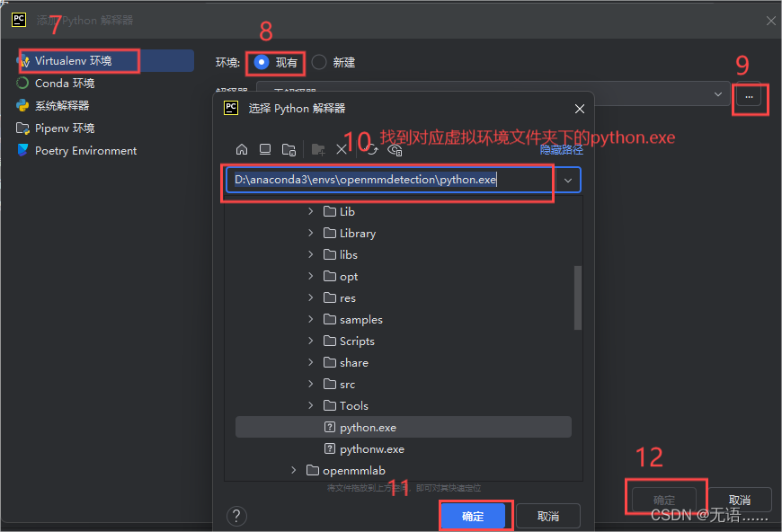
Task: Click the help question mark button
Action: point(237,516)
